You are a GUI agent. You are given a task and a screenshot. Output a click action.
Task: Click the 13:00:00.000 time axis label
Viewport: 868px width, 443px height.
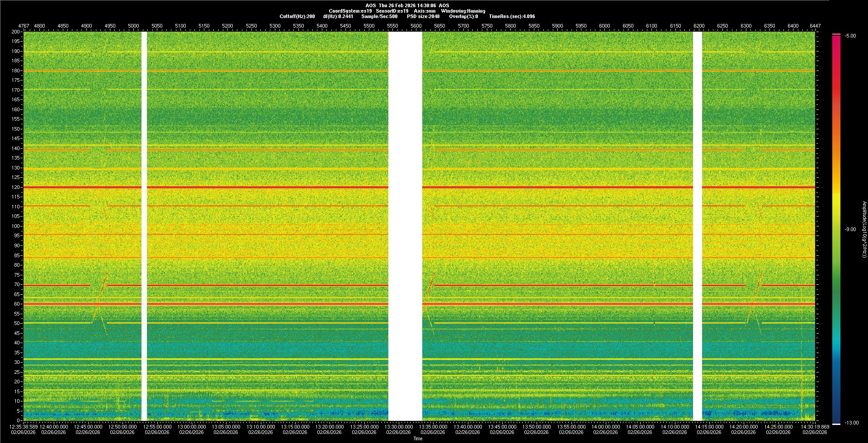pos(191,427)
